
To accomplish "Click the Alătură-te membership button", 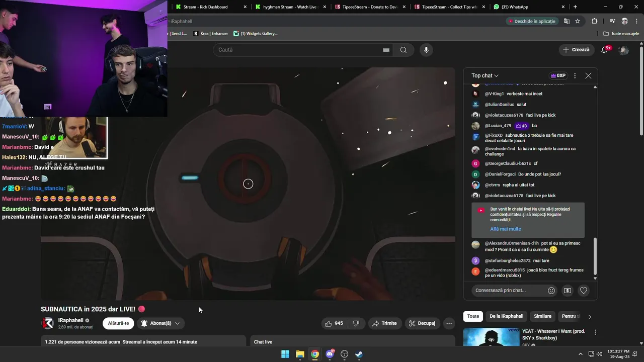I will tap(118, 323).
